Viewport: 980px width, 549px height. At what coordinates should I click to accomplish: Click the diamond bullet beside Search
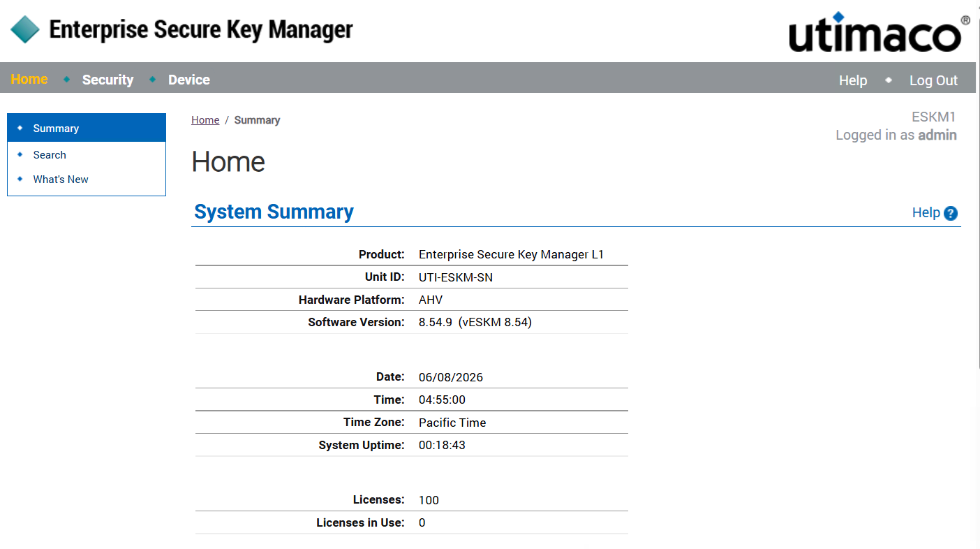point(20,154)
